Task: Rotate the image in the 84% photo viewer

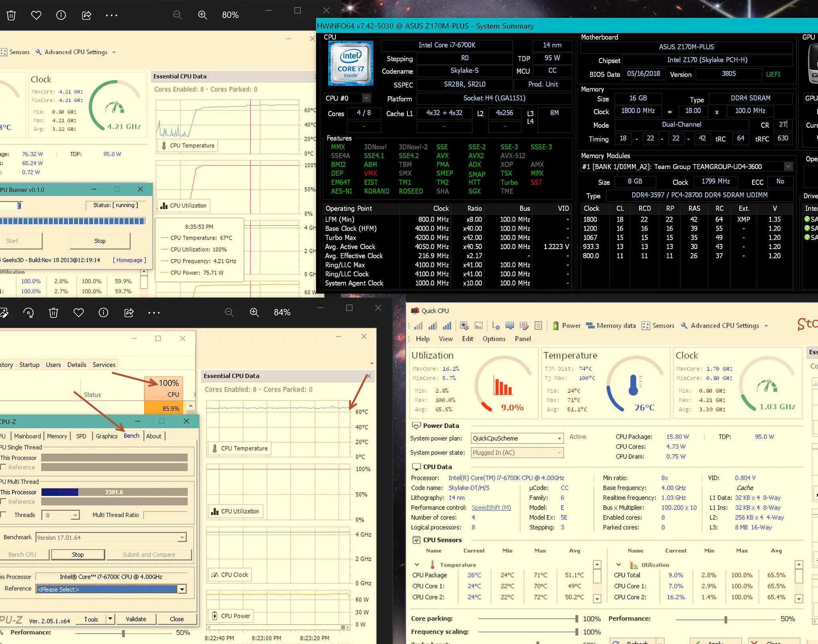Action: coord(28,313)
